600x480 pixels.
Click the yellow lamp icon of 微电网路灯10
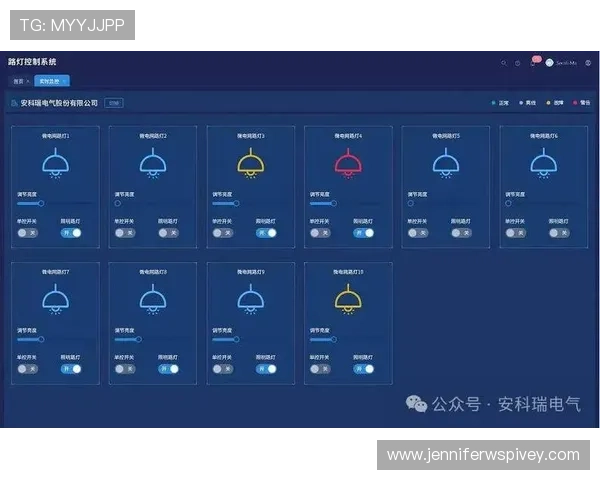348,298
